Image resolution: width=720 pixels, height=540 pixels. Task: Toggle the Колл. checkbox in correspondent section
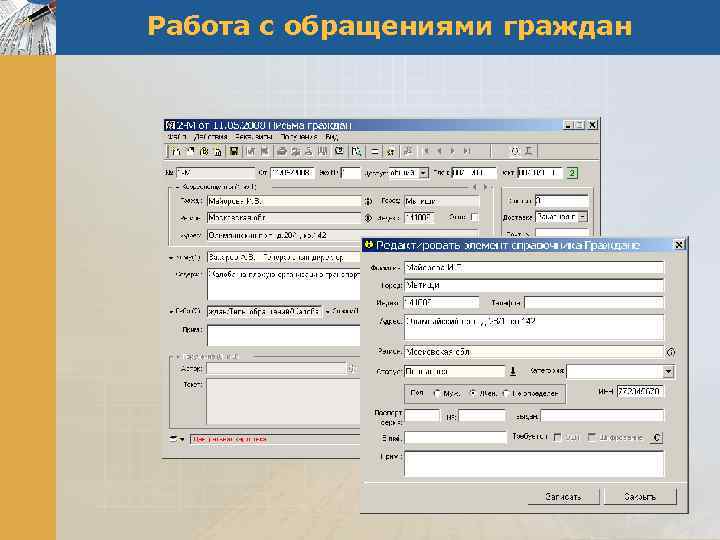pyautogui.click(x=475, y=217)
